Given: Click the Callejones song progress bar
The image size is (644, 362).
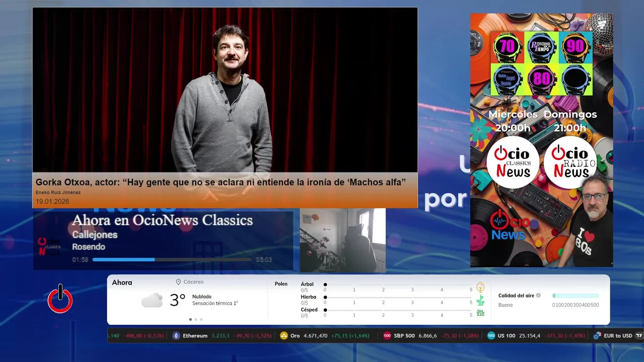Looking at the screenshot, I should [172, 259].
